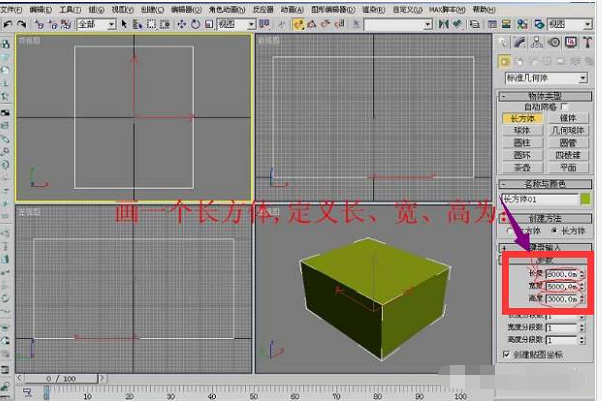
Task: Open Layer Manager icon in toolbar
Action: (x=475, y=24)
